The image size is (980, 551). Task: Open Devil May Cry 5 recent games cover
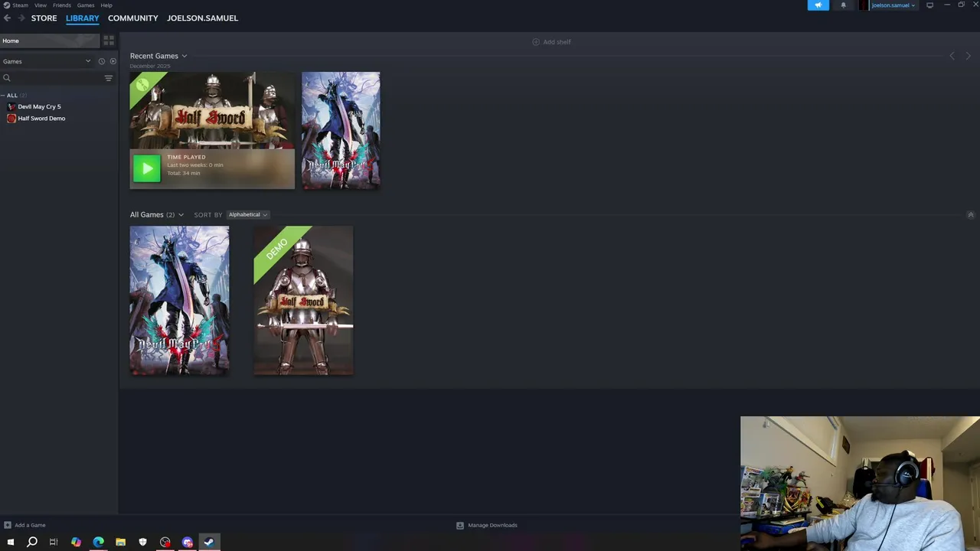click(341, 130)
